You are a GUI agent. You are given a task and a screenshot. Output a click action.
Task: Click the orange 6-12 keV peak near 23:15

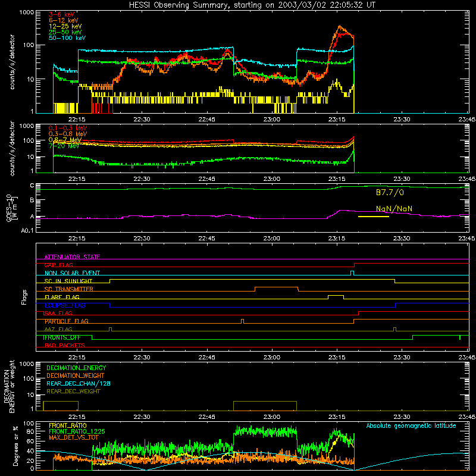coord(340,26)
